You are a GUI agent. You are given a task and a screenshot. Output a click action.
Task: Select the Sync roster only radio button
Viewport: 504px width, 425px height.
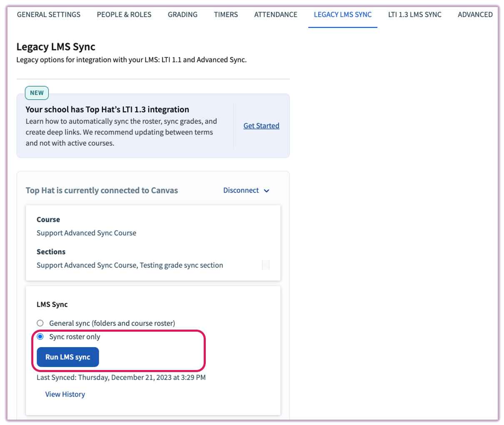pyautogui.click(x=40, y=337)
